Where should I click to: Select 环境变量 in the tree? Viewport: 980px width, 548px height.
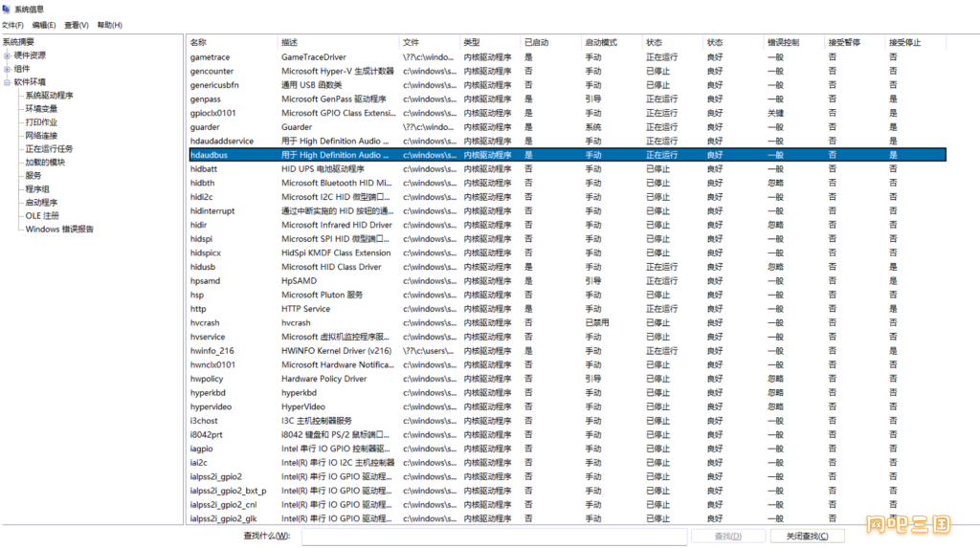coord(41,109)
